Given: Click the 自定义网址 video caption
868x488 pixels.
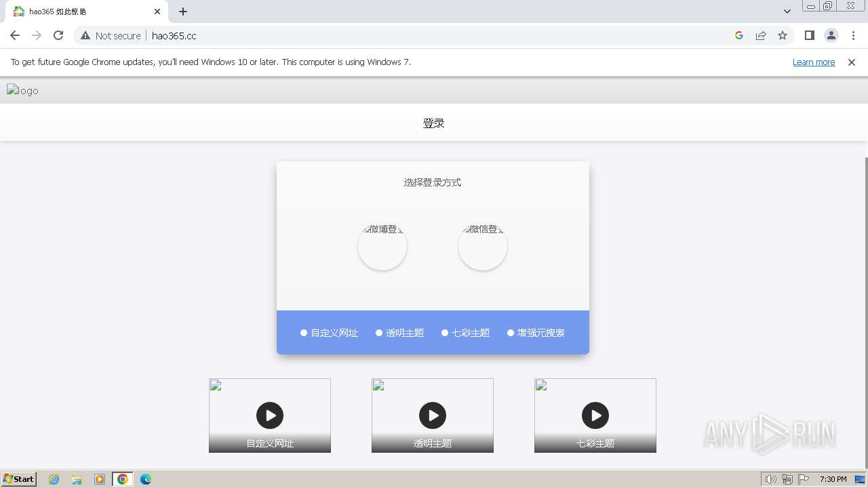Looking at the screenshot, I should (270, 443).
